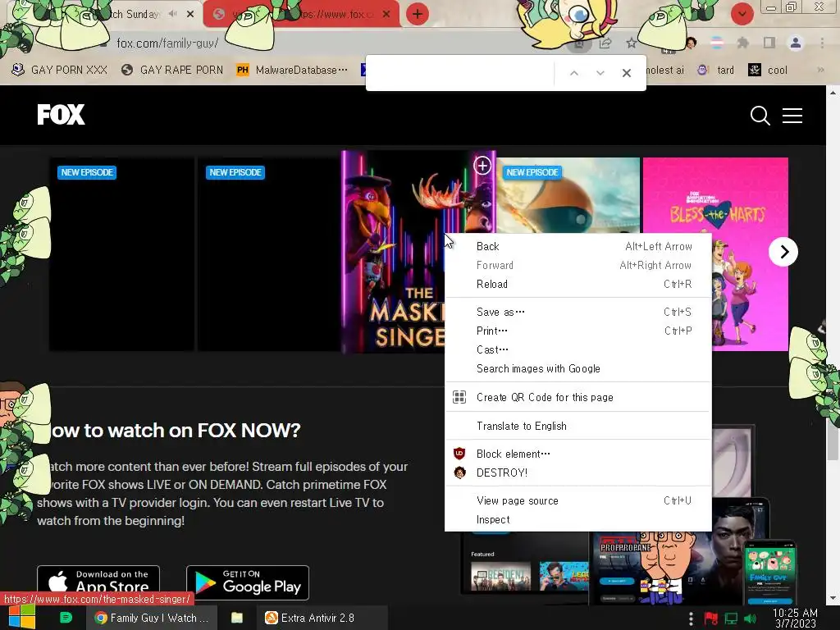
Task: Select Print from context menu
Action: point(578,331)
